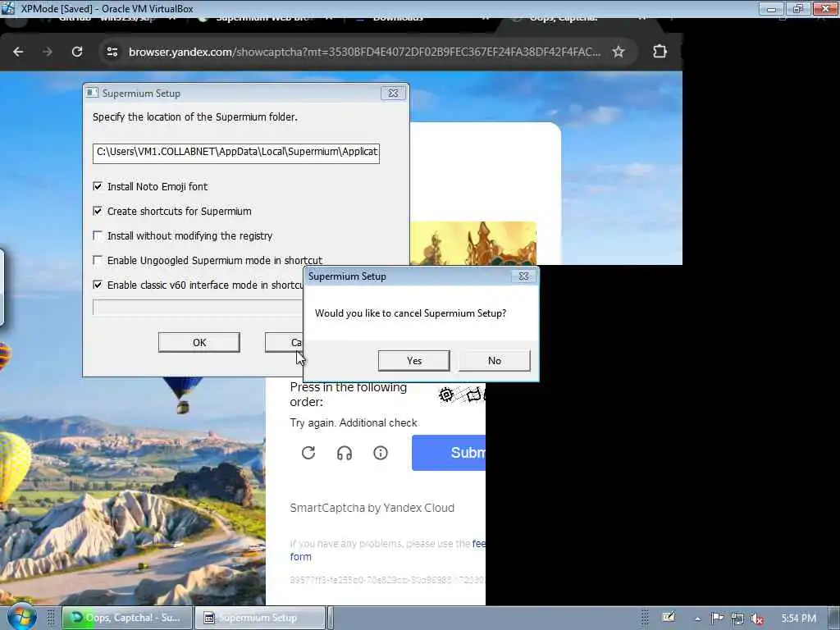Image resolution: width=840 pixels, height=630 pixels.
Task: Refresh the captcha challenge icon
Action: click(x=308, y=453)
